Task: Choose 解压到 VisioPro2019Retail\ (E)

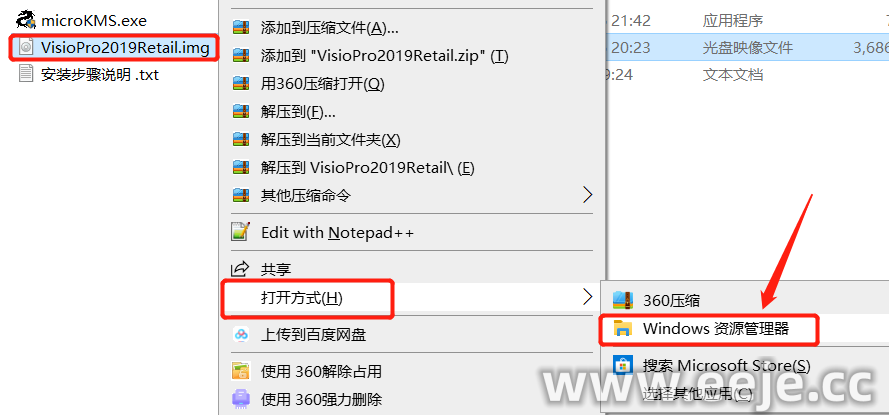Action: click(367, 167)
